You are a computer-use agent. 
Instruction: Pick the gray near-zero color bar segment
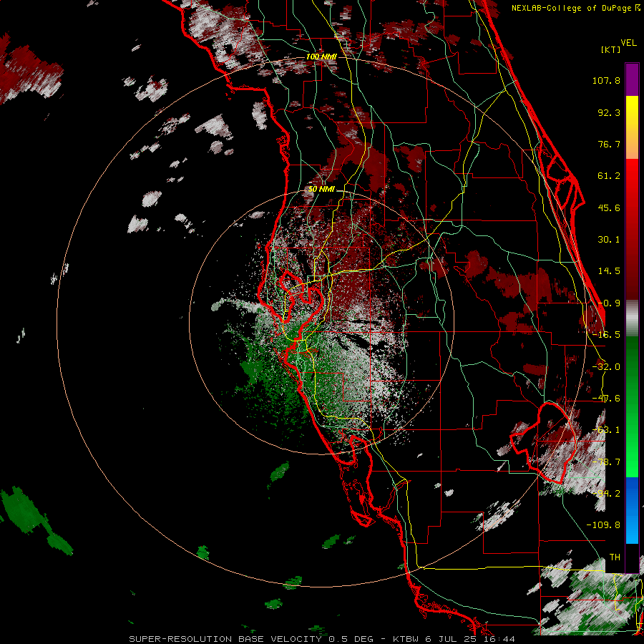click(x=632, y=318)
